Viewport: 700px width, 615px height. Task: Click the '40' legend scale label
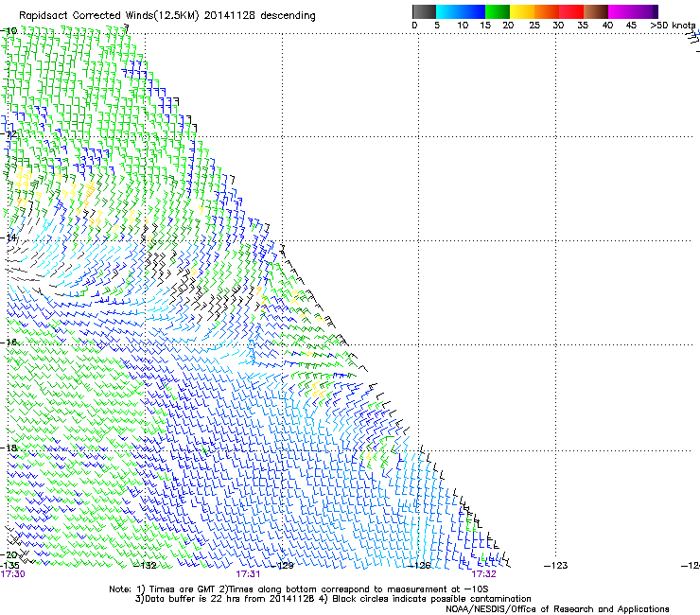pyautogui.click(x=607, y=26)
